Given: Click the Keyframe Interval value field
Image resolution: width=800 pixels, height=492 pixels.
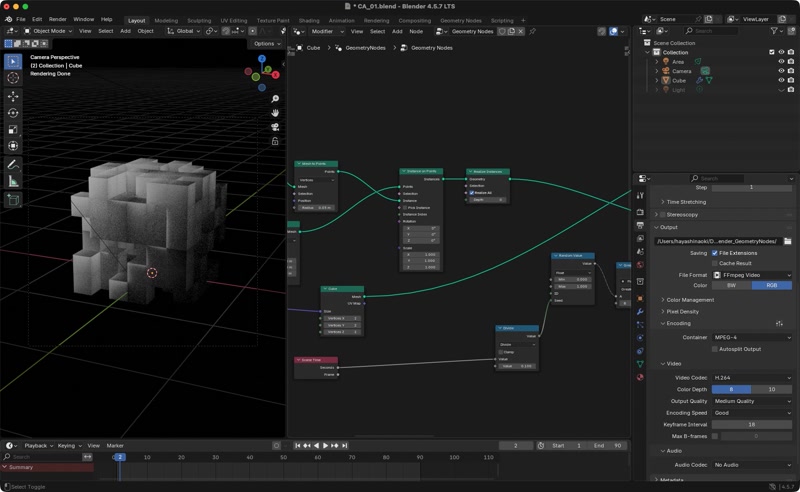Looking at the screenshot, I should coord(751,425).
